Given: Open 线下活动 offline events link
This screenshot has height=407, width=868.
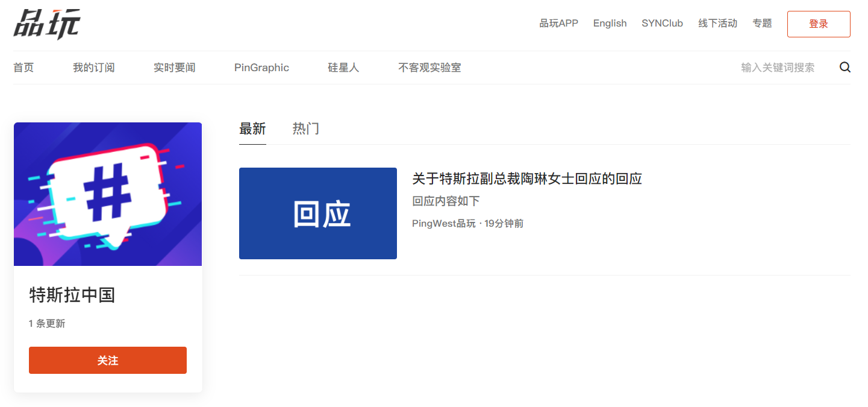Looking at the screenshot, I should 717,24.
